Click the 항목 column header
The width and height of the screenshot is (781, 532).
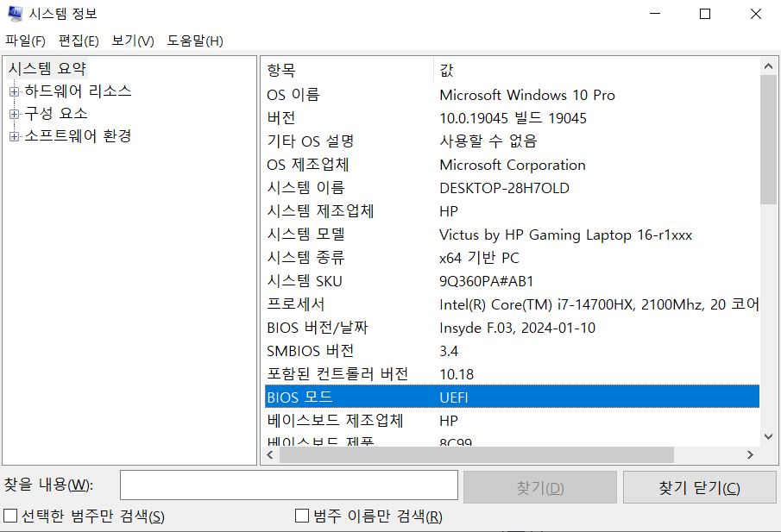348,70
